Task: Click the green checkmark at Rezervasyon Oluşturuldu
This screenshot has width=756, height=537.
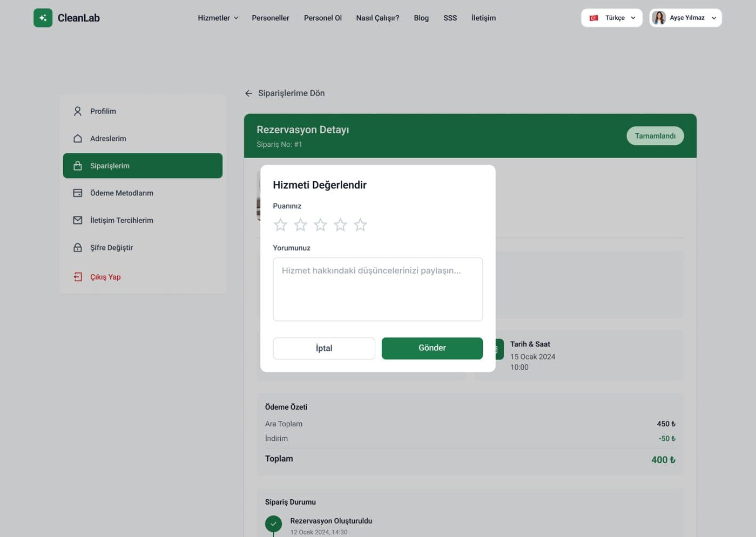Action: coord(273,524)
